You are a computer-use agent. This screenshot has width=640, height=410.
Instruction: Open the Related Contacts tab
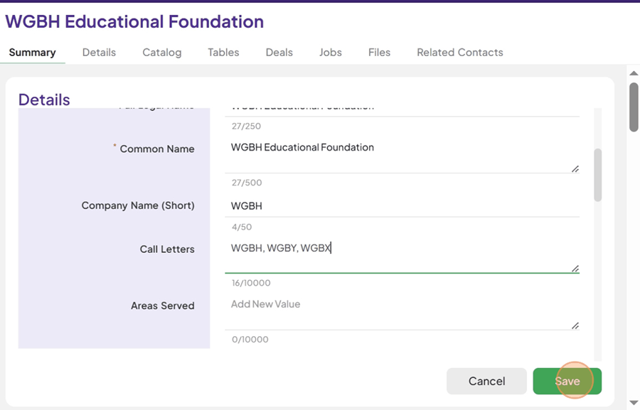tap(460, 52)
